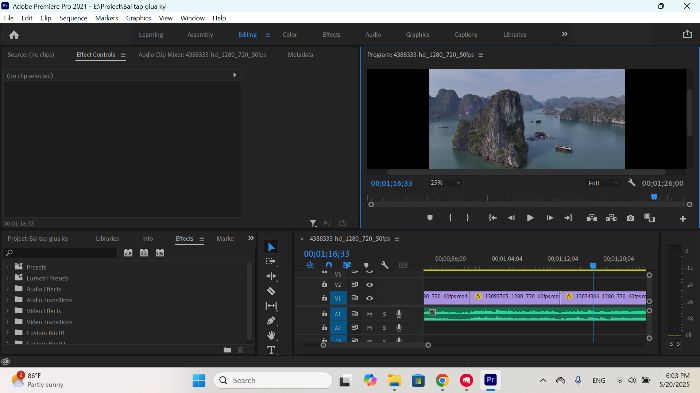Image resolution: width=700 pixels, height=393 pixels.
Task: Open the Program monitor Button Editor plus
Action: click(x=683, y=218)
